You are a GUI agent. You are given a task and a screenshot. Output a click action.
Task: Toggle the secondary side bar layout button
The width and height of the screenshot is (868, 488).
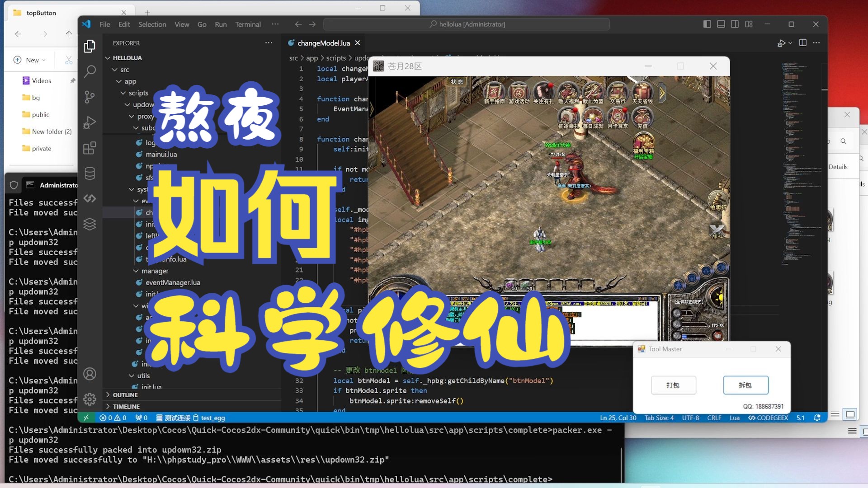click(x=735, y=24)
